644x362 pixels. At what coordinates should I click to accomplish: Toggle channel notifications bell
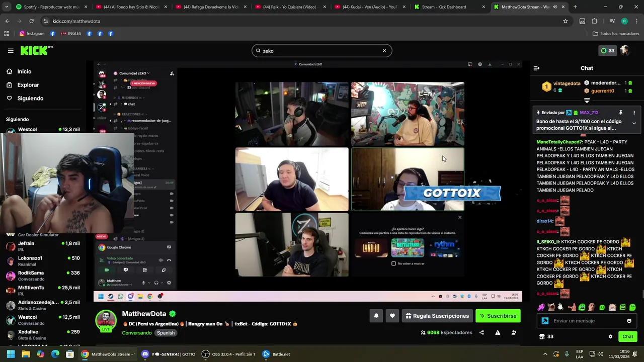click(x=376, y=316)
